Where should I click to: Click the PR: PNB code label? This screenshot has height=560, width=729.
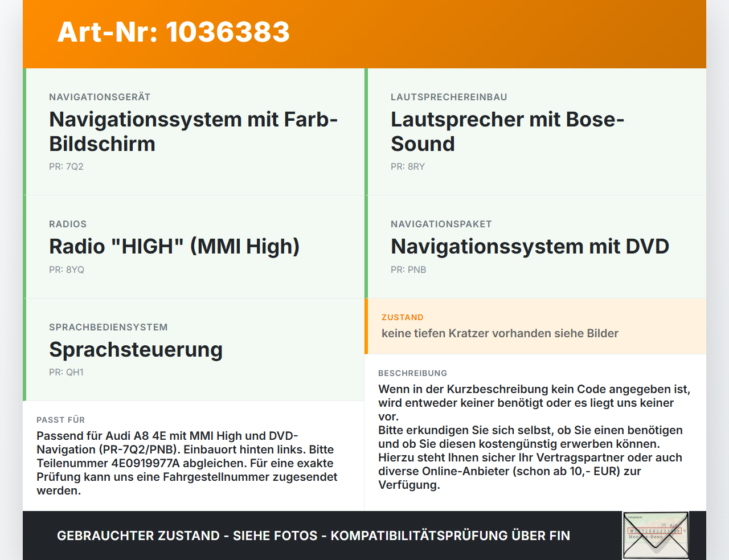[408, 269]
